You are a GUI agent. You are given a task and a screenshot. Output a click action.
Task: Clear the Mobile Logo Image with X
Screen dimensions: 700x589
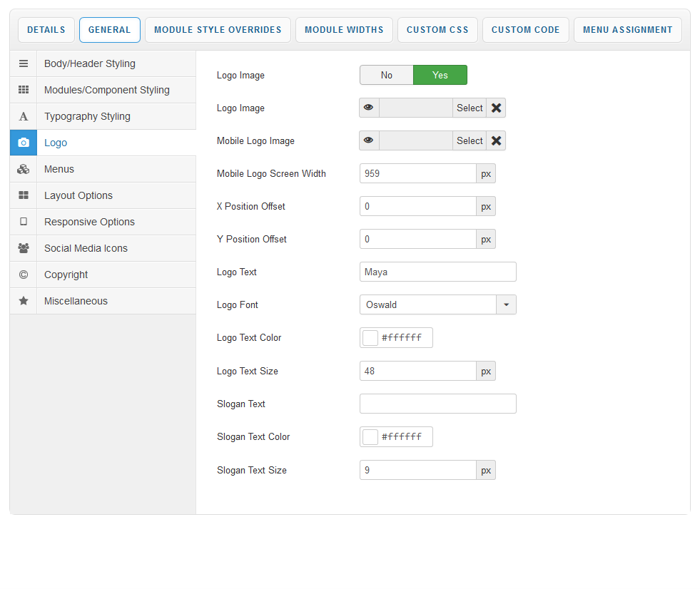tap(497, 140)
